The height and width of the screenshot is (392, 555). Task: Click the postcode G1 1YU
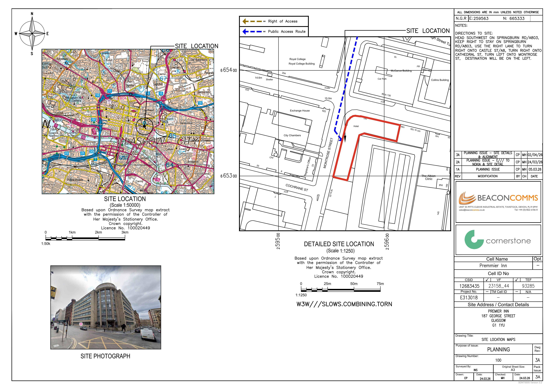coord(498,325)
